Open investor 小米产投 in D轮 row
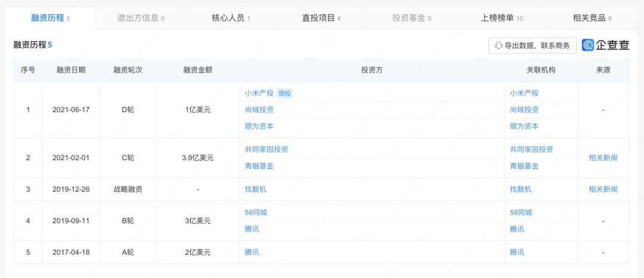The height and width of the screenshot is (278, 644). 259,93
